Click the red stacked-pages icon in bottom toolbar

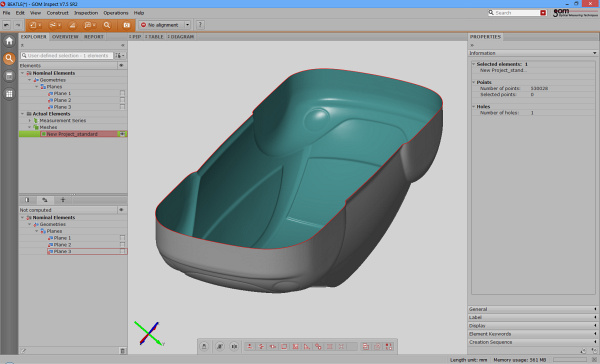[x=366, y=346]
